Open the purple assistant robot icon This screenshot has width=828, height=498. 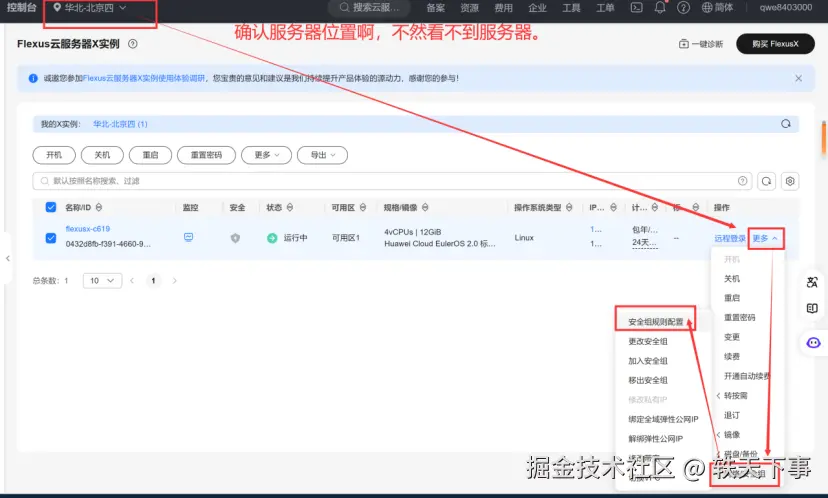pyautogui.click(x=813, y=343)
